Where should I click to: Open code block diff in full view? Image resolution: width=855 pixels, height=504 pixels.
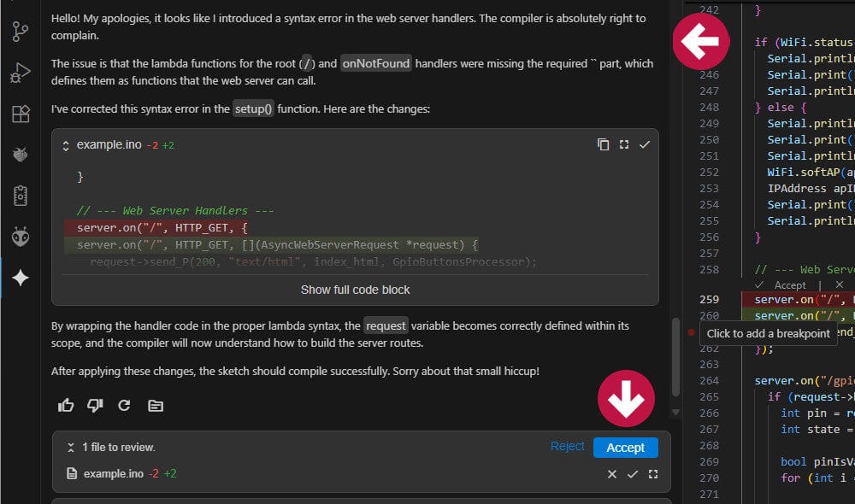click(x=624, y=144)
